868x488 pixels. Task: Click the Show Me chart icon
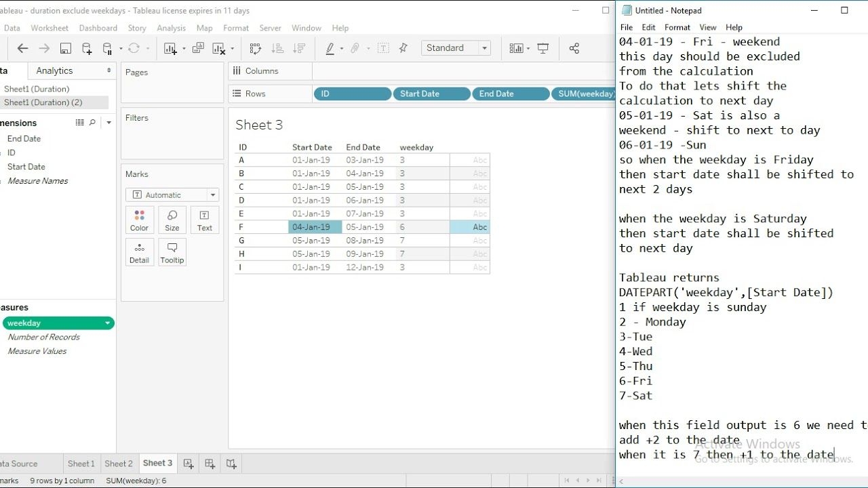tap(516, 48)
